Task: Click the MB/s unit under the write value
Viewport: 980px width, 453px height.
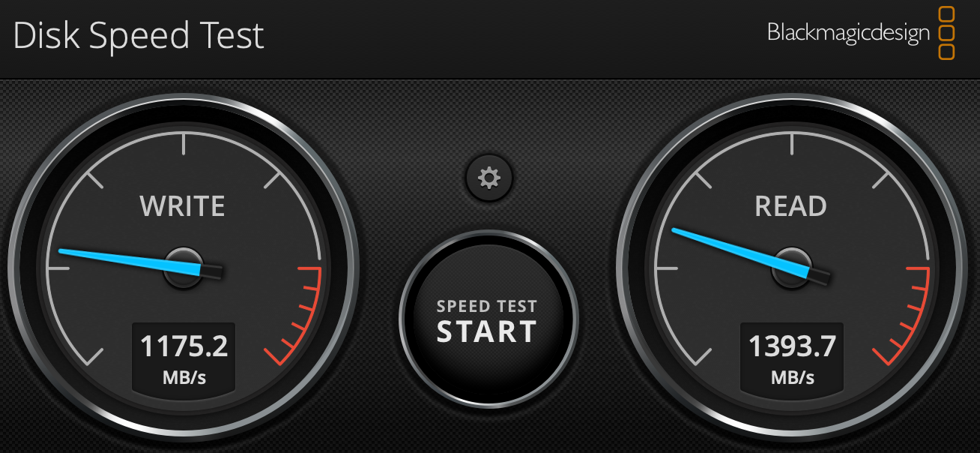Action: (x=184, y=377)
